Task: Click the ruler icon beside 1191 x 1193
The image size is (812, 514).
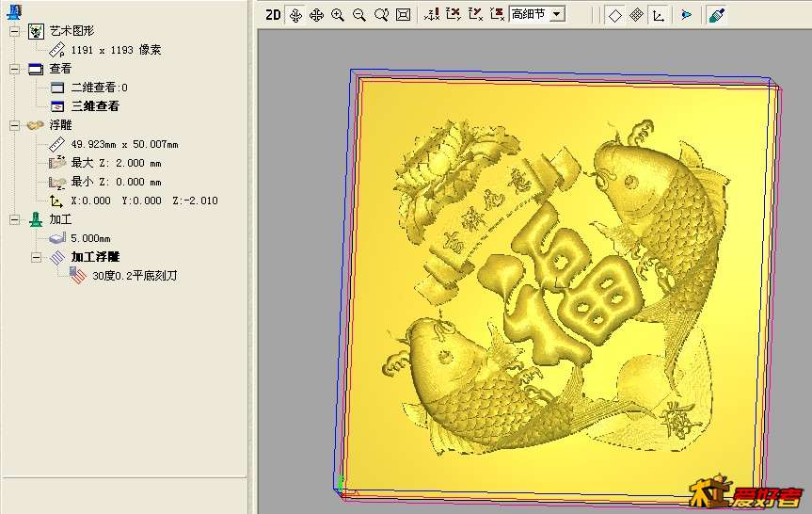Action: pos(57,50)
